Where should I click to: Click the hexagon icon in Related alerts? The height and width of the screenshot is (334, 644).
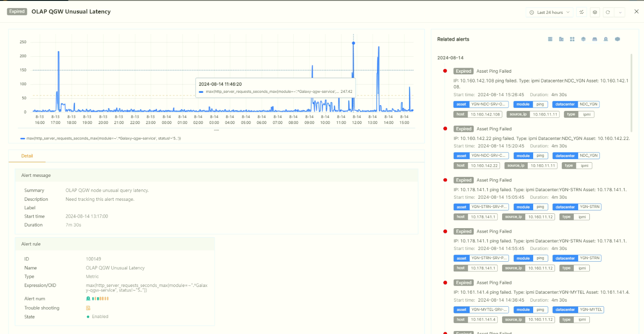[617, 39]
